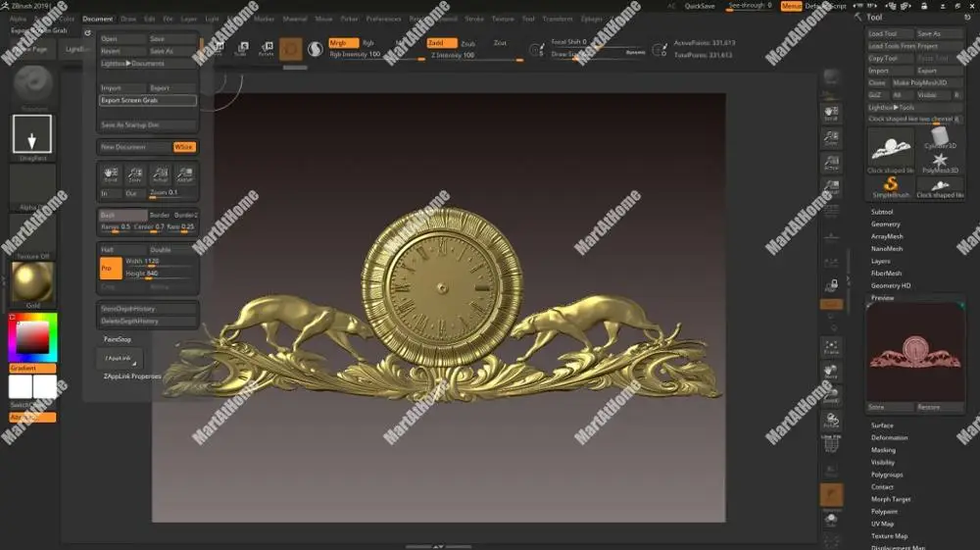The width and height of the screenshot is (980, 550).
Task: Click Make PolyMesh3D button
Action: pos(927,82)
